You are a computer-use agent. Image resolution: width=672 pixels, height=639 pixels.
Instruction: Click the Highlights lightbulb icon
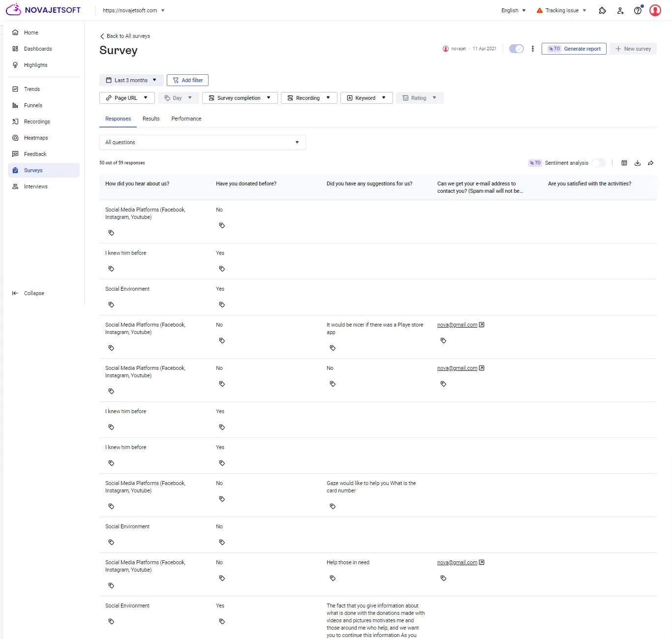(15, 65)
